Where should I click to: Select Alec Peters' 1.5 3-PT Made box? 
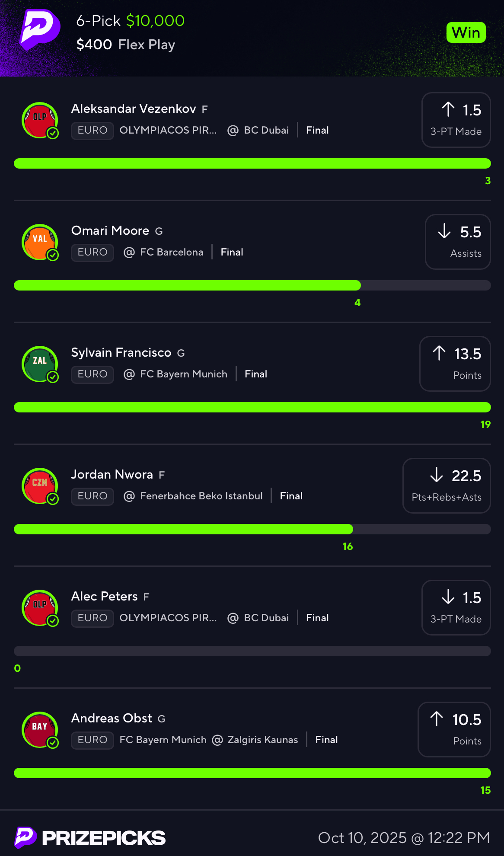[x=456, y=607]
